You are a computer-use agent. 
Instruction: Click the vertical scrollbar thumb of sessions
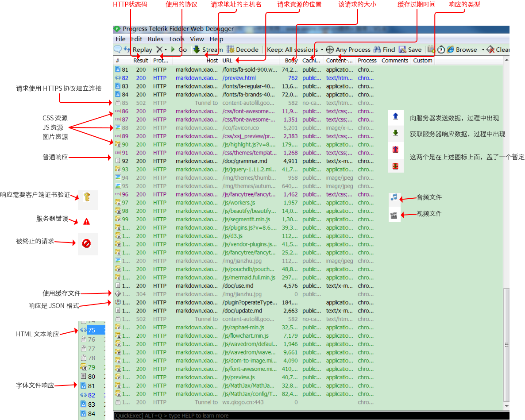(x=506, y=345)
